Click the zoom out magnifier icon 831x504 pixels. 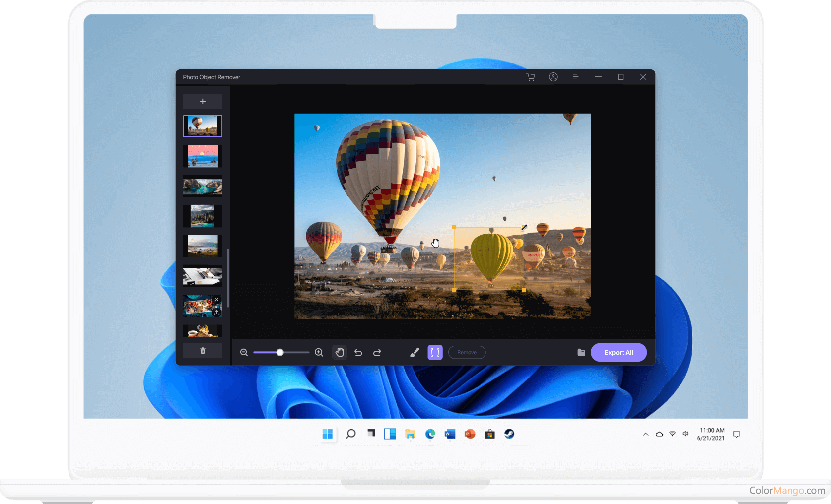(244, 352)
